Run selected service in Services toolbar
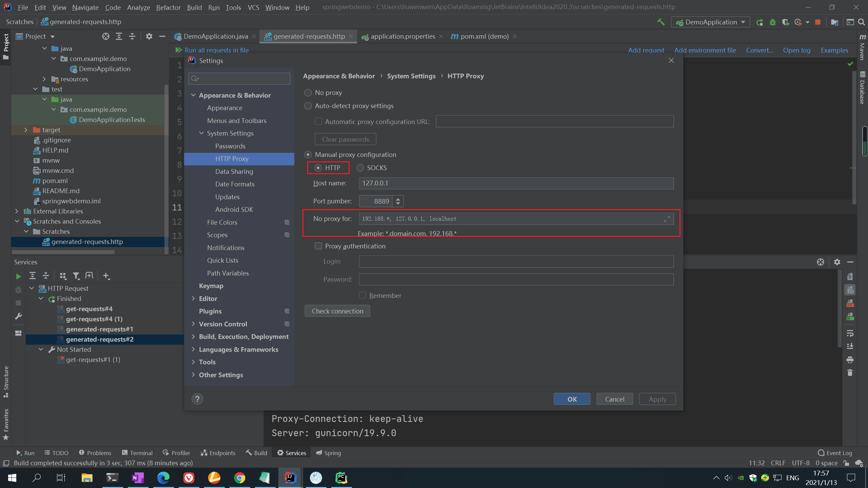The height and width of the screenshot is (488, 868). click(18, 276)
